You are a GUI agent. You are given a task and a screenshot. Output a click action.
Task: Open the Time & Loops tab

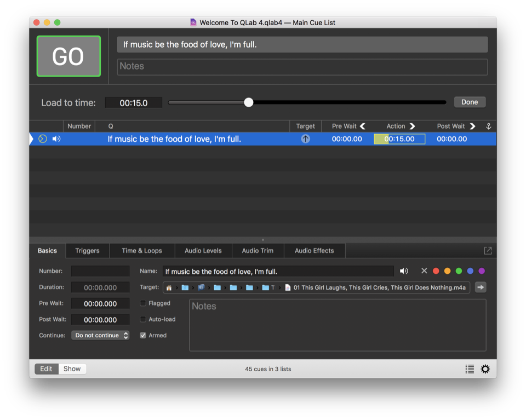(142, 251)
